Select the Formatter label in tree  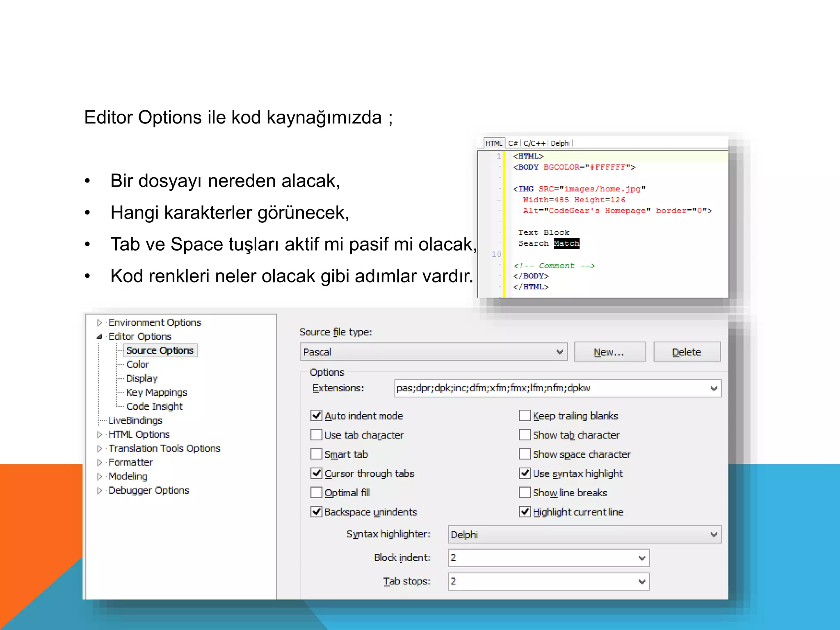[x=130, y=462]
